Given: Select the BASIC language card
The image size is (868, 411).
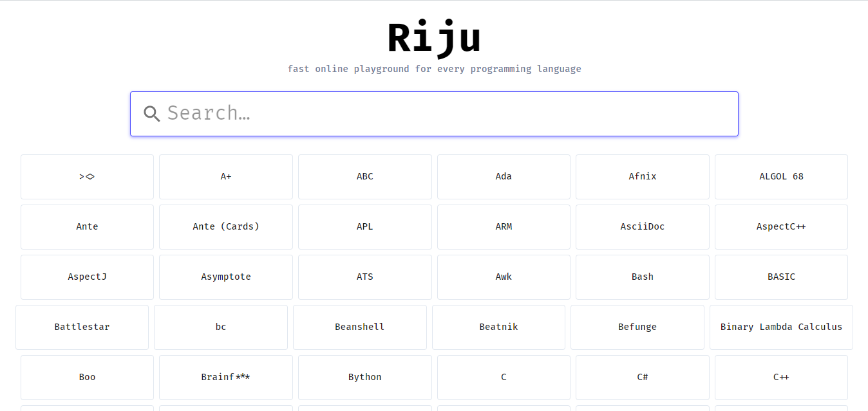Looking at the screenshot, I should [x=781, y=277].
